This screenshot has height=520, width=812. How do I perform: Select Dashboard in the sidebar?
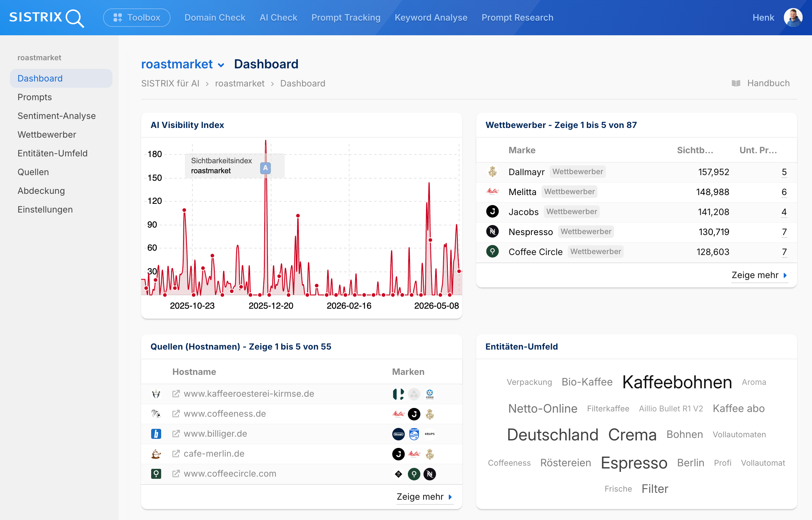point(61,78)
